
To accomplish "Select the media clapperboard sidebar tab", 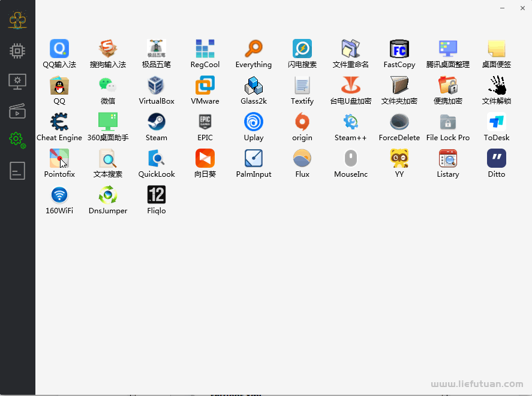I will (x=17, y=111).
